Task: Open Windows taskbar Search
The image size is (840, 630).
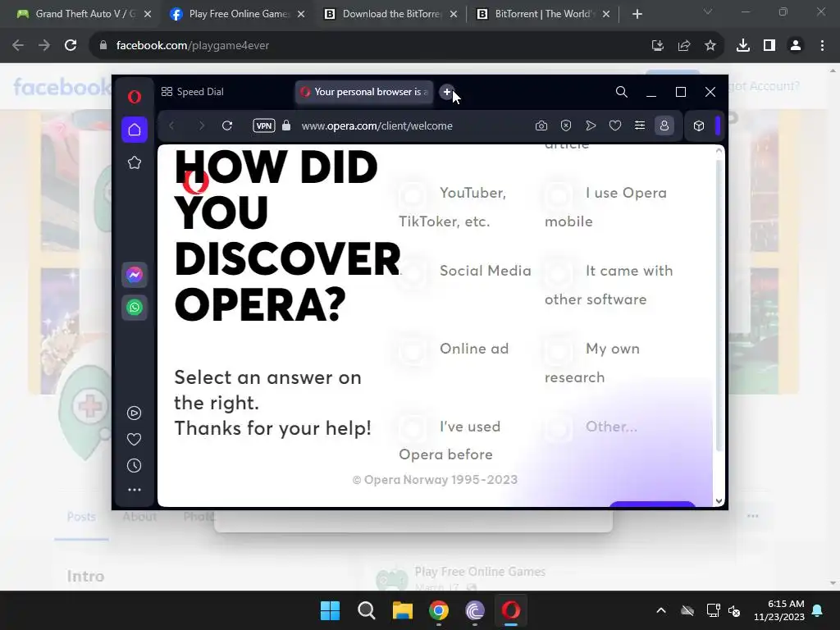Action: click(x=367, y=610)
